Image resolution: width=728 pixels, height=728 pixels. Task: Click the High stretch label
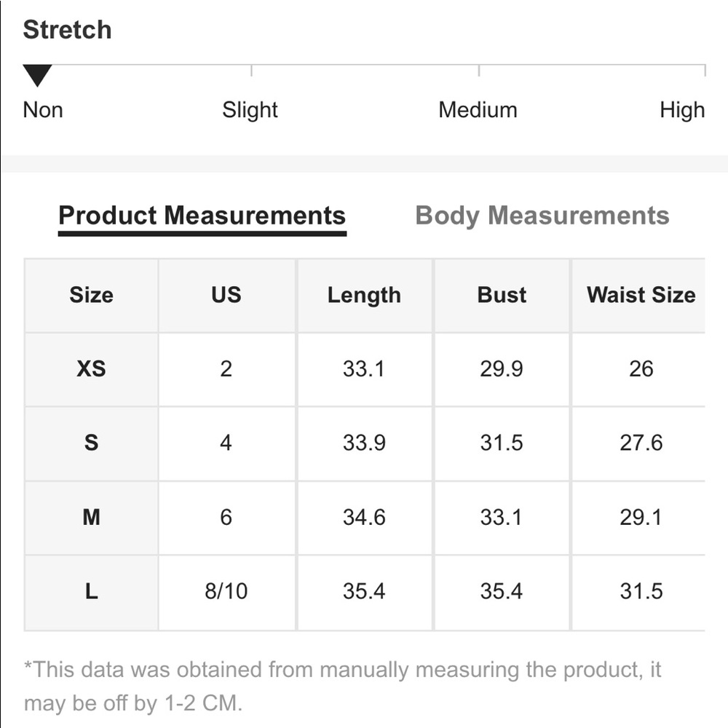tap(682, 110)
